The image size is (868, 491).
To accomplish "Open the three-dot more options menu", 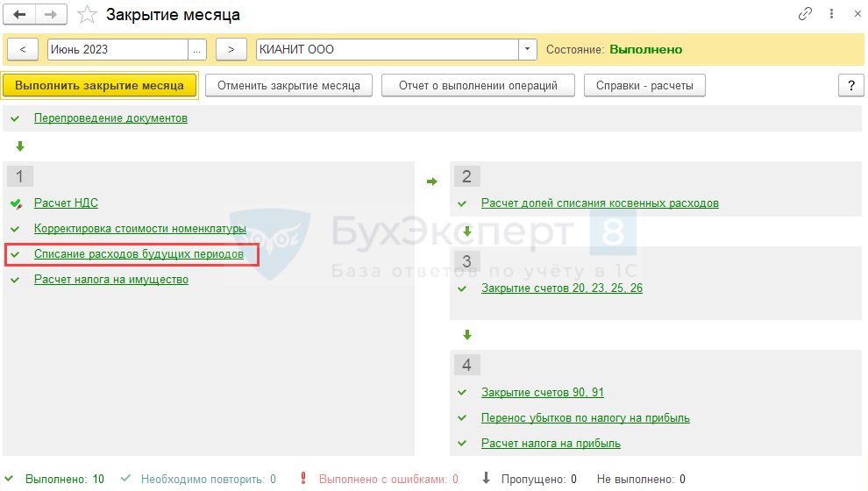I will 829,15.
